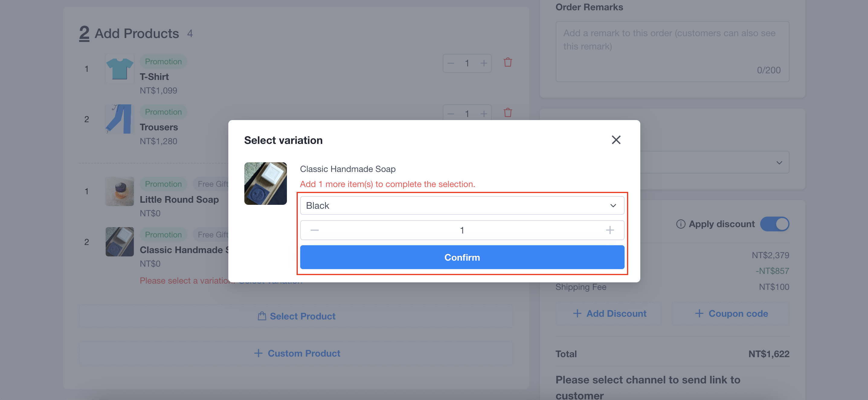Toggle the Apply discount switch
Image resolution: width=868 pixels, height=400 pixels.
point(774,224)
